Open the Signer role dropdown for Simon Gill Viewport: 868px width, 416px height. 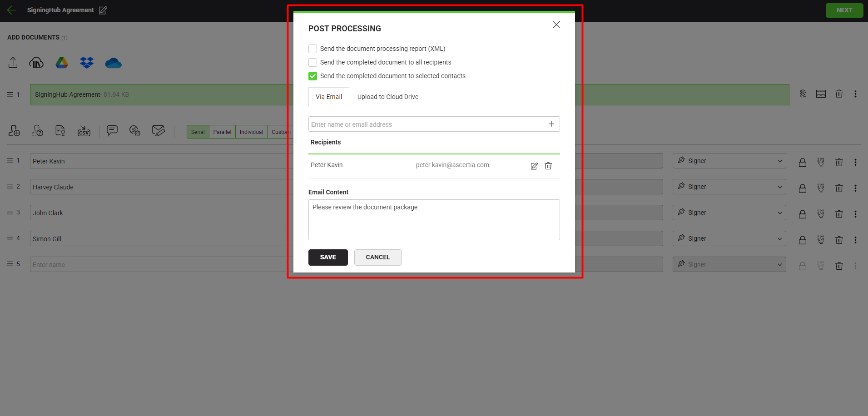(x=729, y=238)
